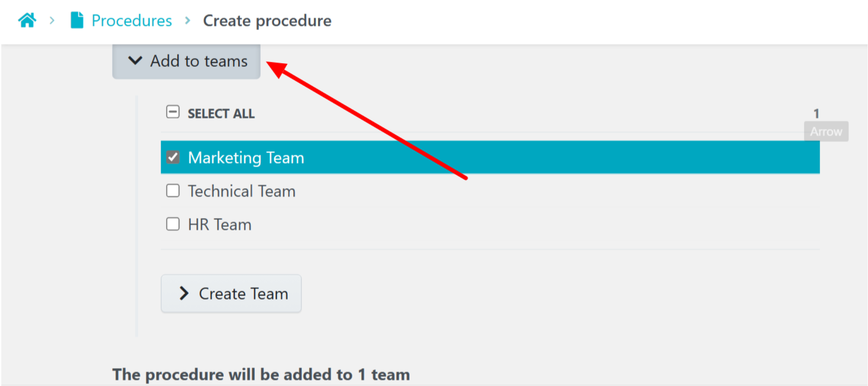Screen dimensions: 868x386
Task: Click the home icon in the breadcrumb
Action: (x=27, y=20)
